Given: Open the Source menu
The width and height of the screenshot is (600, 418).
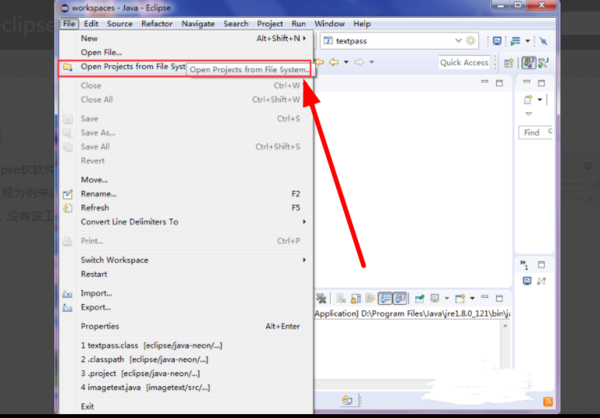Looking at the screenshot, I should point(119,24).
